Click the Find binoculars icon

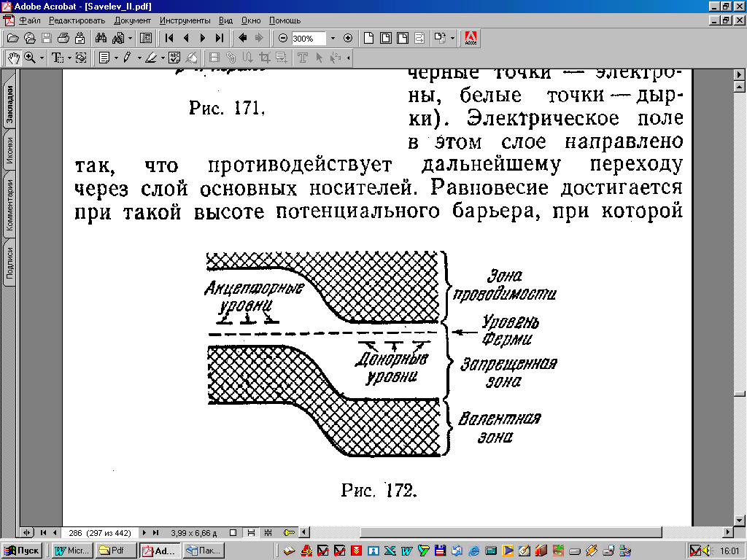coord(101,38)
